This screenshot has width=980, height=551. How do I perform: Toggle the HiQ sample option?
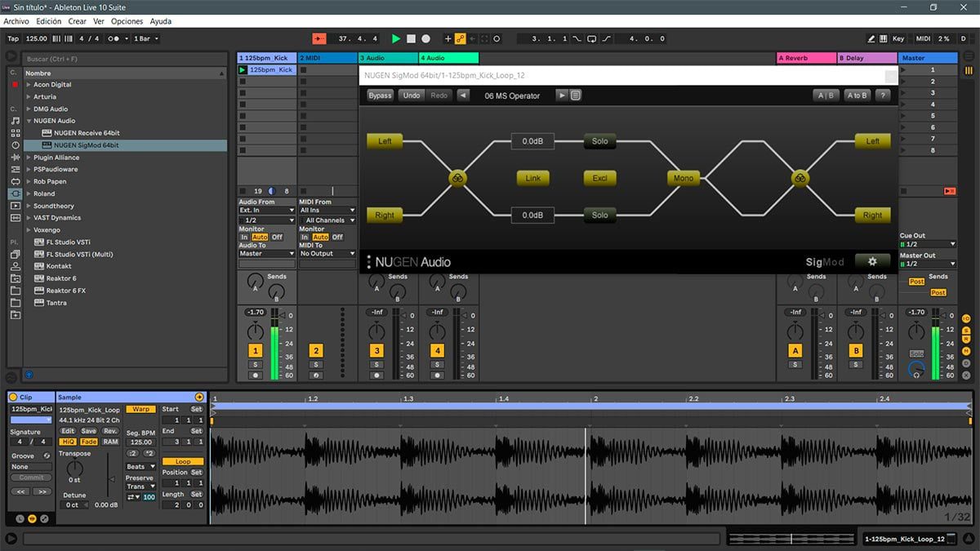69,442
